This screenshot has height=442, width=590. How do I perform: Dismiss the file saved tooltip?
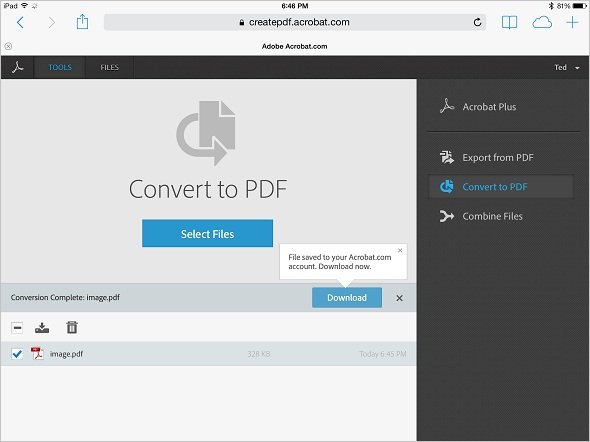(x=400, y=250)
